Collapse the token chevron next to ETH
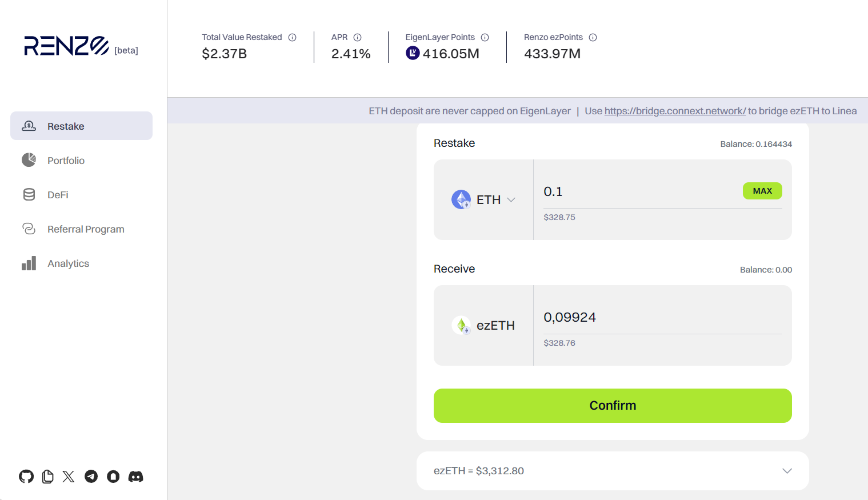The width and height of the screenshot is (868, 500). coord(511,199)
